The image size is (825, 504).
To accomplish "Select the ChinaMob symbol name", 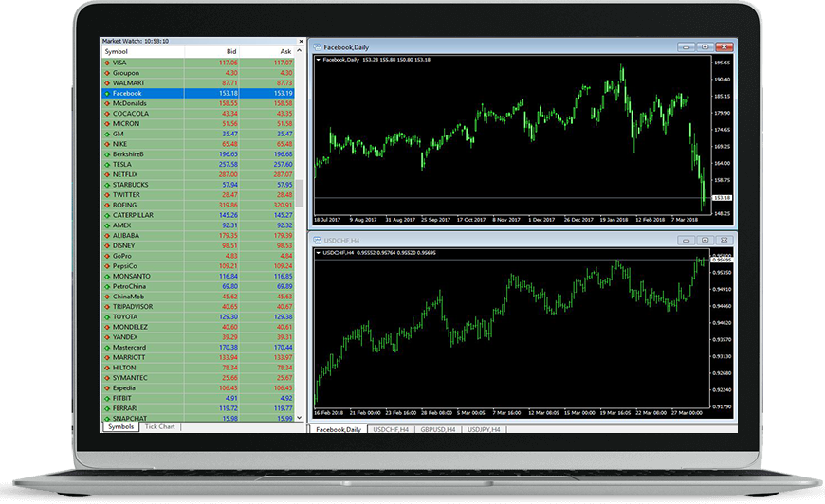I will (x=128, y=297).
